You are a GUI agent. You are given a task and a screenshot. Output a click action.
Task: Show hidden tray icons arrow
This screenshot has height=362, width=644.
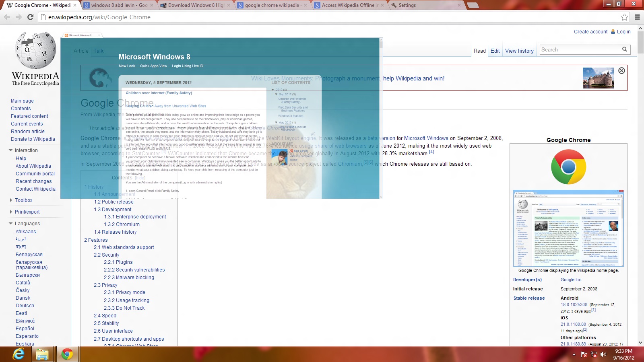coord(574,354)
